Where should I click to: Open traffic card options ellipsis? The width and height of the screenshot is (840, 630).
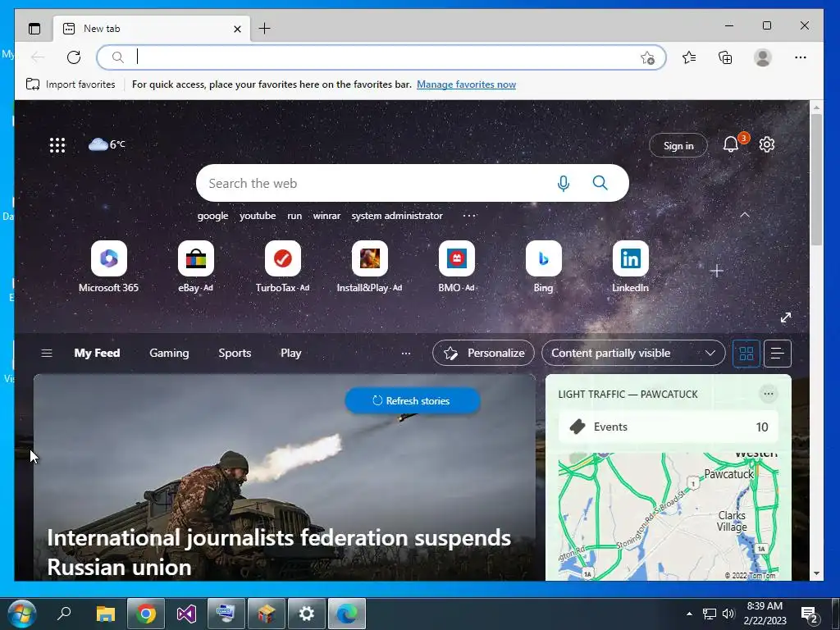pos(768,394)
